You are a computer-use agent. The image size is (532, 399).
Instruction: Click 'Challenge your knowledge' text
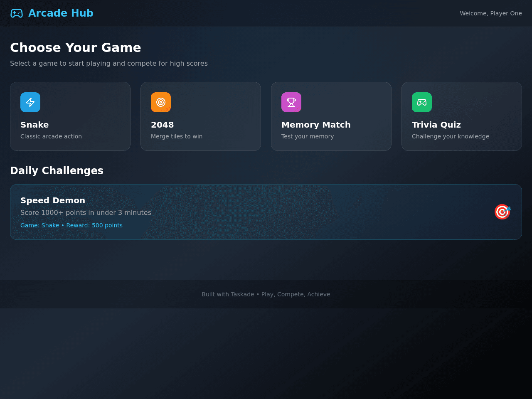click(451, 136)
